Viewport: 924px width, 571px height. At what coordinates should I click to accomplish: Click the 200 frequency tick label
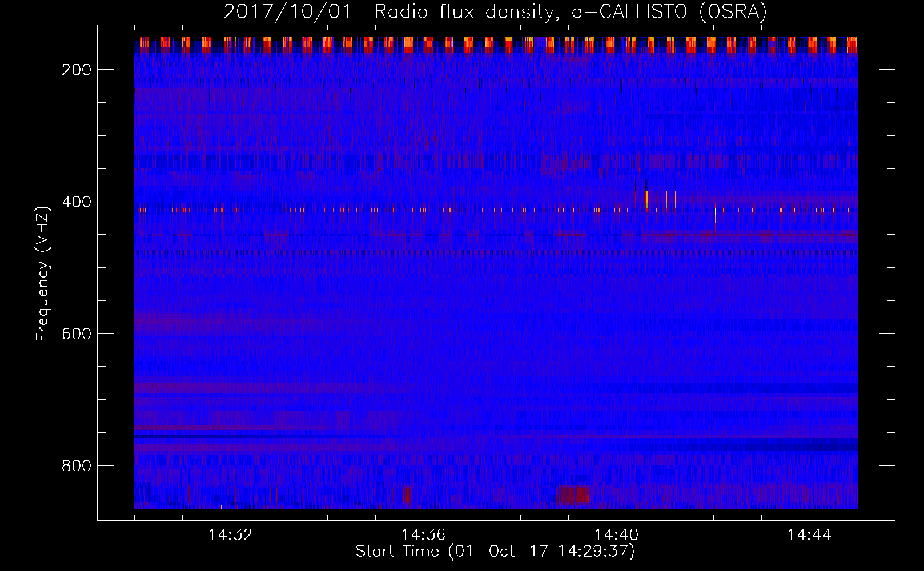[77, 70]
